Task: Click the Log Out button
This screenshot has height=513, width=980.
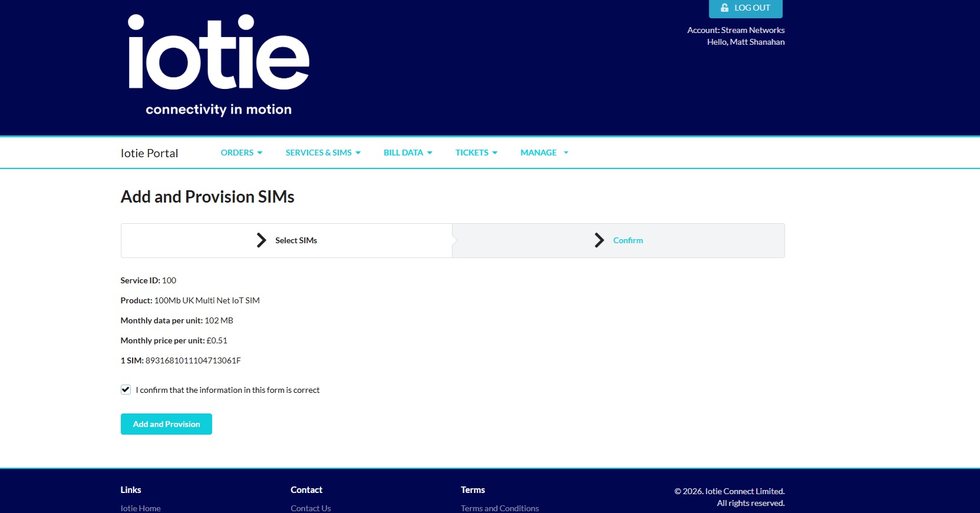Action: 745,8
